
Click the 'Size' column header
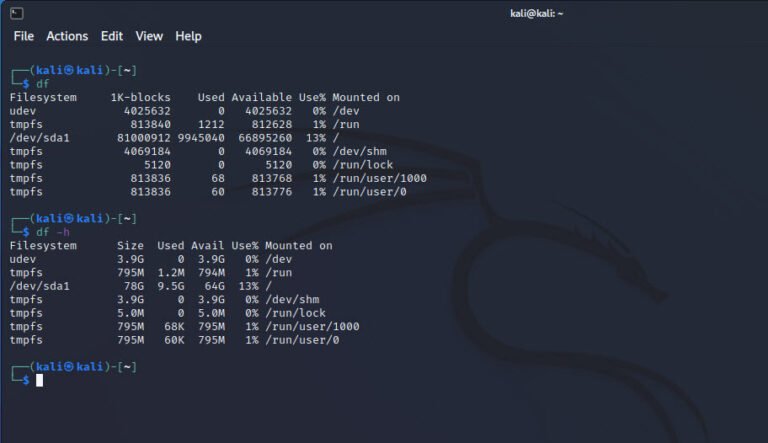click(x=130, y=246)
